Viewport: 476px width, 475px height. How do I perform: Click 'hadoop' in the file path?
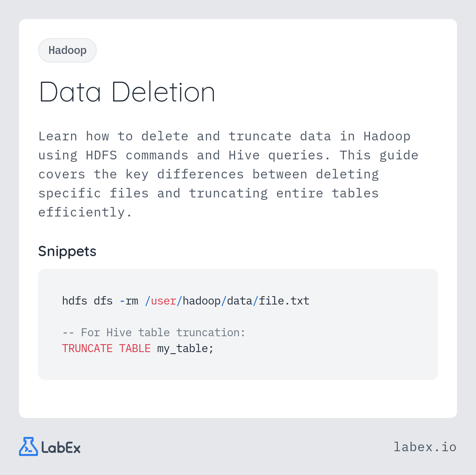tap(202, 301)
